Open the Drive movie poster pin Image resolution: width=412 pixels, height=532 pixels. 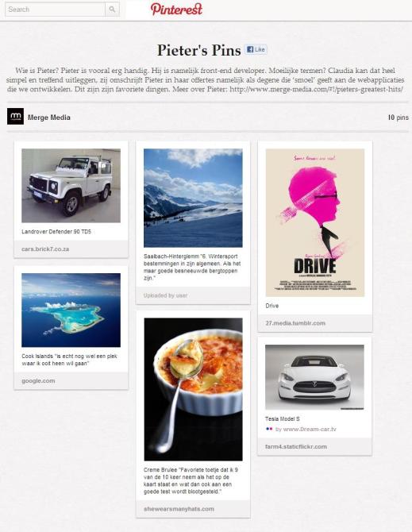point(315,222)
